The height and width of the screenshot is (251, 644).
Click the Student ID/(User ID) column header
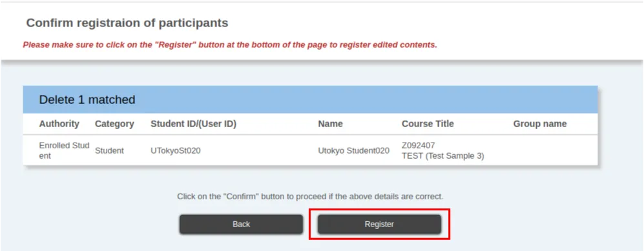pos(193,124)
